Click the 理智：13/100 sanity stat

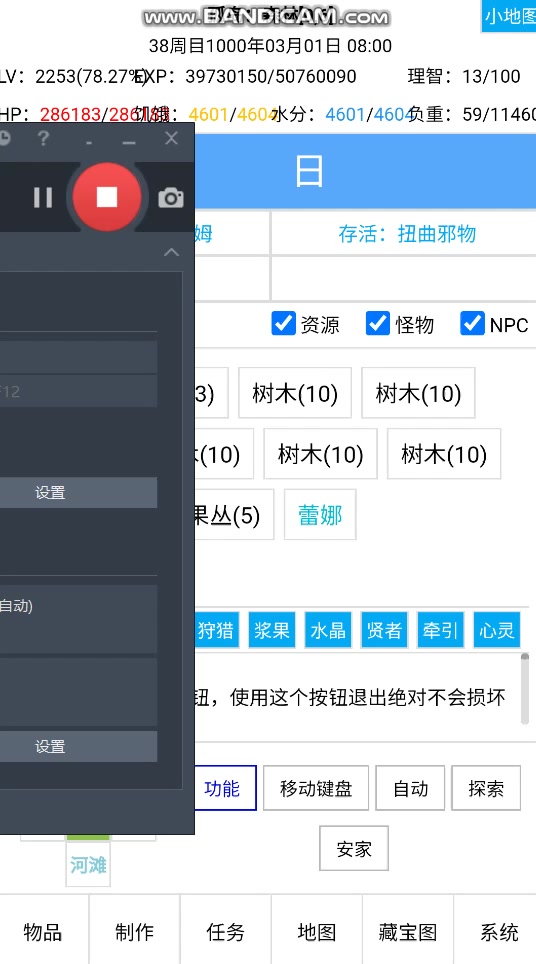464,76
